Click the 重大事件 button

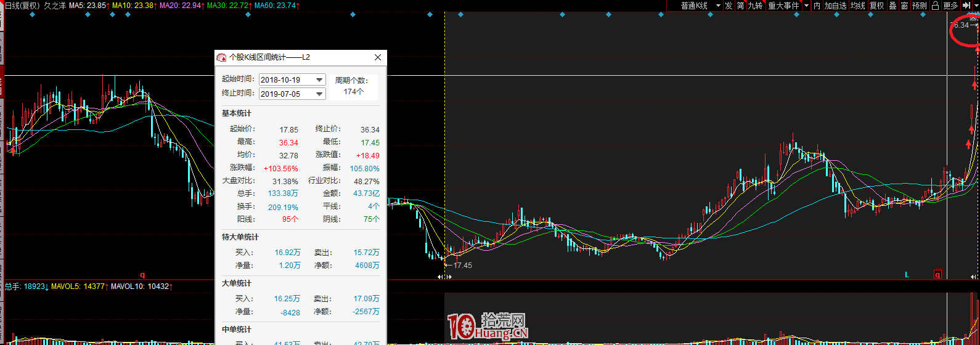pyautogui.click(x=783, y=6)
